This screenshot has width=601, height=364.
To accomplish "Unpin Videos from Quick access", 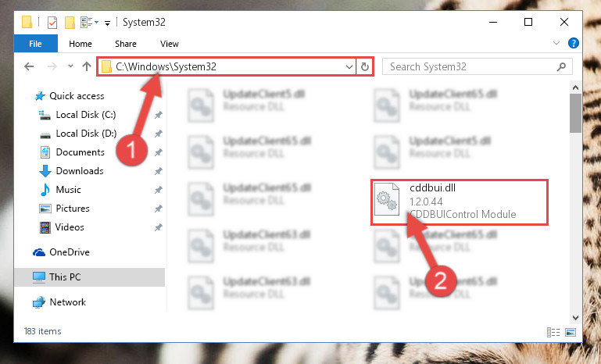I will click(x=159, y=227).
